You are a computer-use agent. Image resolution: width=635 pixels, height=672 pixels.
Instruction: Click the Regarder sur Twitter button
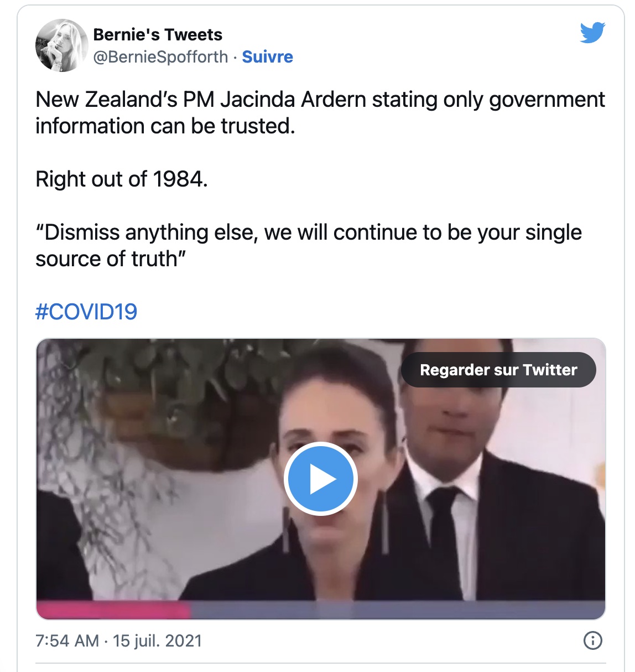tap(498, 370)
